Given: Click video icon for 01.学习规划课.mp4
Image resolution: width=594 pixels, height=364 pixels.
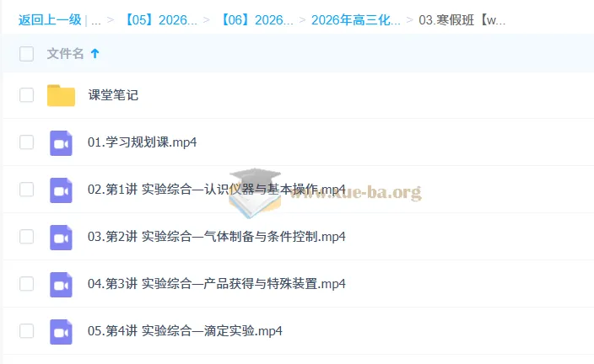Looking at the screenshot, I should 61,142.
